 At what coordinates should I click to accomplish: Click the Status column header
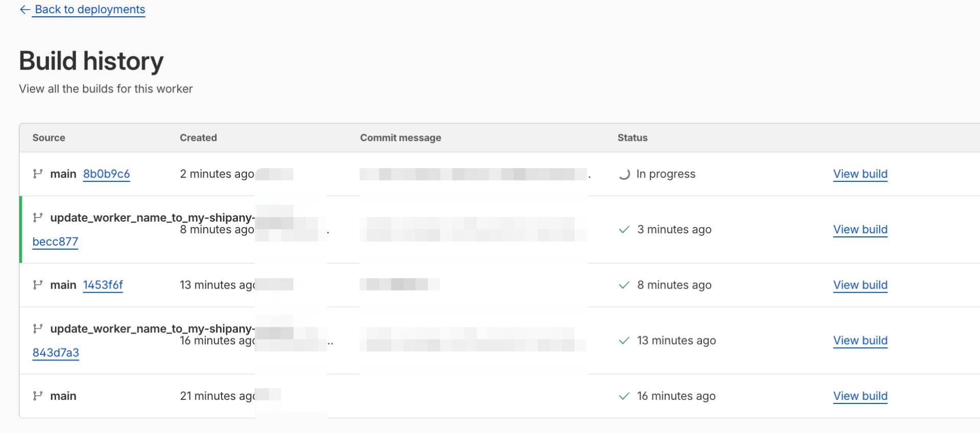pyautogui.click(x=632, y=138)
